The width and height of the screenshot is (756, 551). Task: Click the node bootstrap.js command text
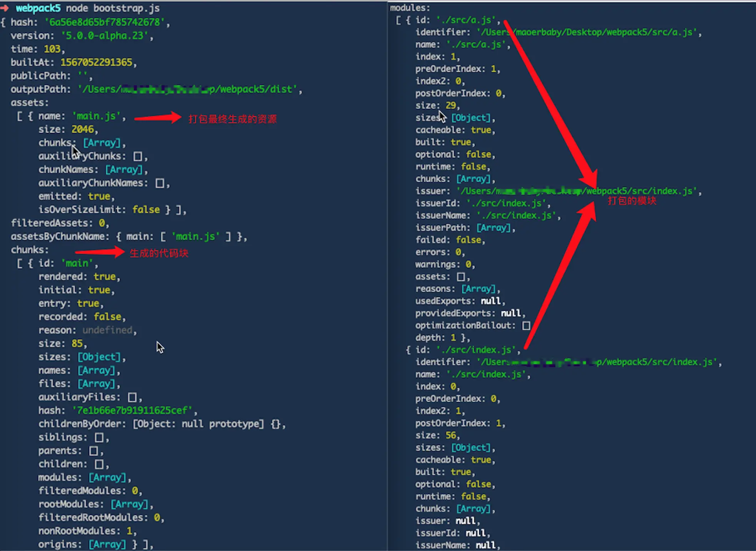(113, 8)
